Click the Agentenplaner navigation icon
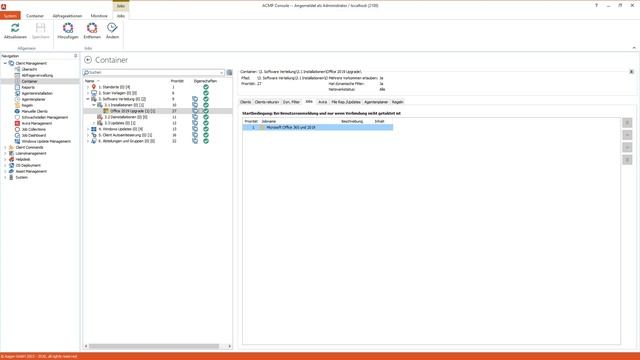The image size is (640, 360). click(x=17, y=99)
